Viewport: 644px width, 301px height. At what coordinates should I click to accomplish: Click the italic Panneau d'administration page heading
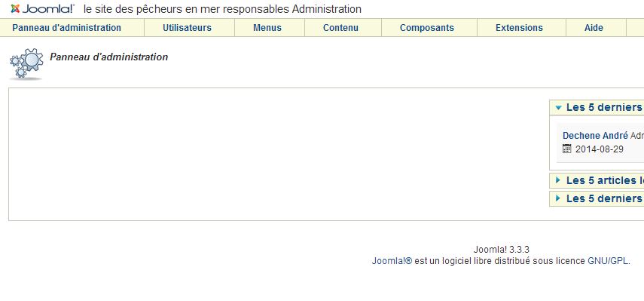108,57
